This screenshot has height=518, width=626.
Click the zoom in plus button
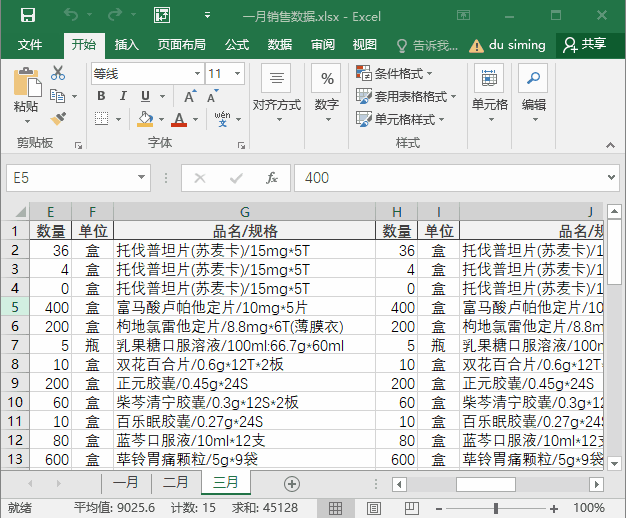click(x=554, y=508)
